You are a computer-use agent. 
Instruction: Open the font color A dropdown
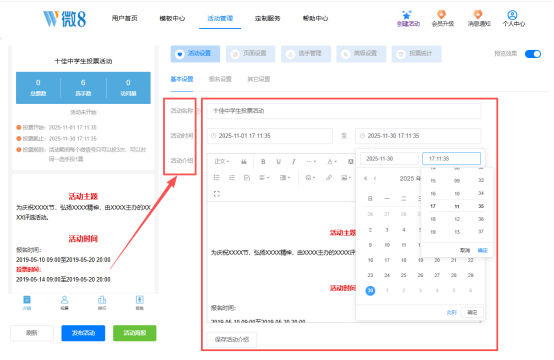pyautogui.click(x=331, y=161)
